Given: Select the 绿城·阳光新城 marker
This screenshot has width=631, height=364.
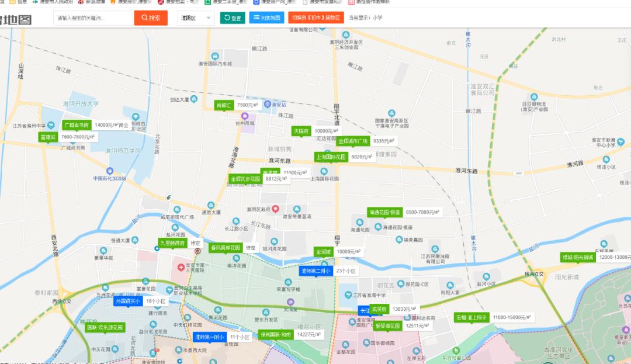Looking at the screenshot, I should pyautogui.click(x=578, y=257).
